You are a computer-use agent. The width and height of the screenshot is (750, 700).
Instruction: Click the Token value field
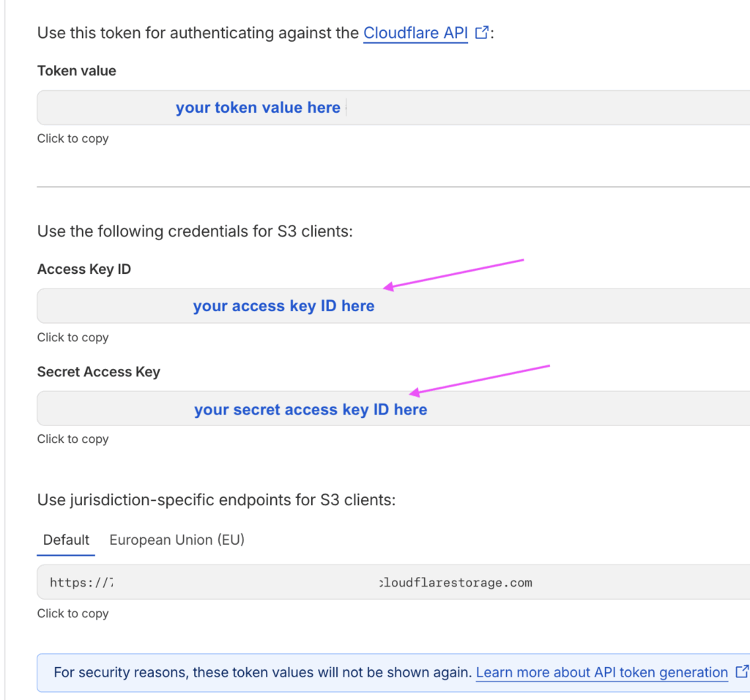point(393,108)
